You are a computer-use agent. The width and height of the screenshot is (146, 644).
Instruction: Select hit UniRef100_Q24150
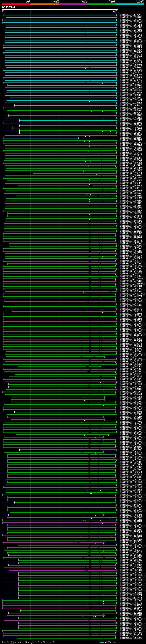click(x=131, y=605)
